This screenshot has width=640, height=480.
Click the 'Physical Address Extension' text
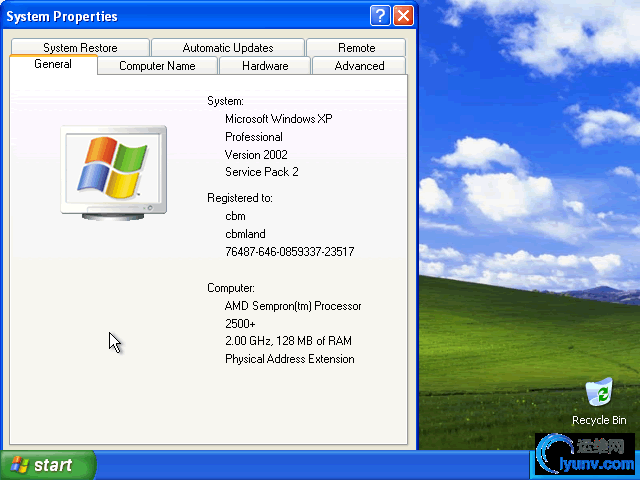click(x=289, y=359)
